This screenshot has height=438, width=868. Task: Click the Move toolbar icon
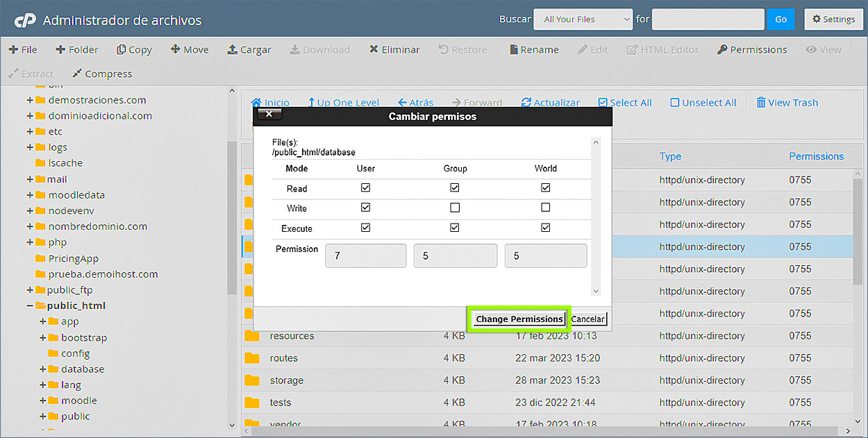(176, 49)
